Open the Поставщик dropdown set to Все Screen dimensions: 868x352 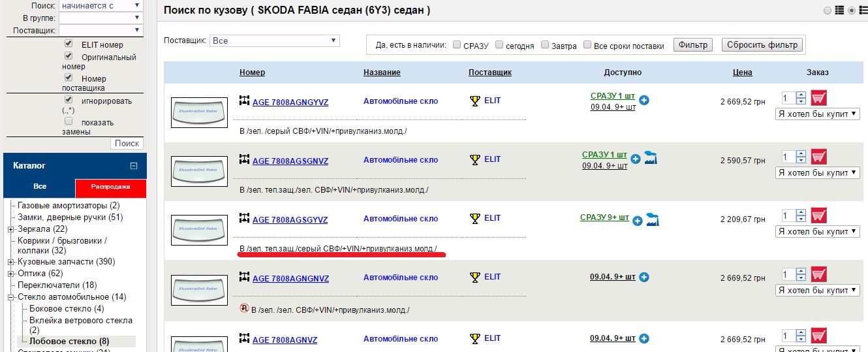coord(275,40)
